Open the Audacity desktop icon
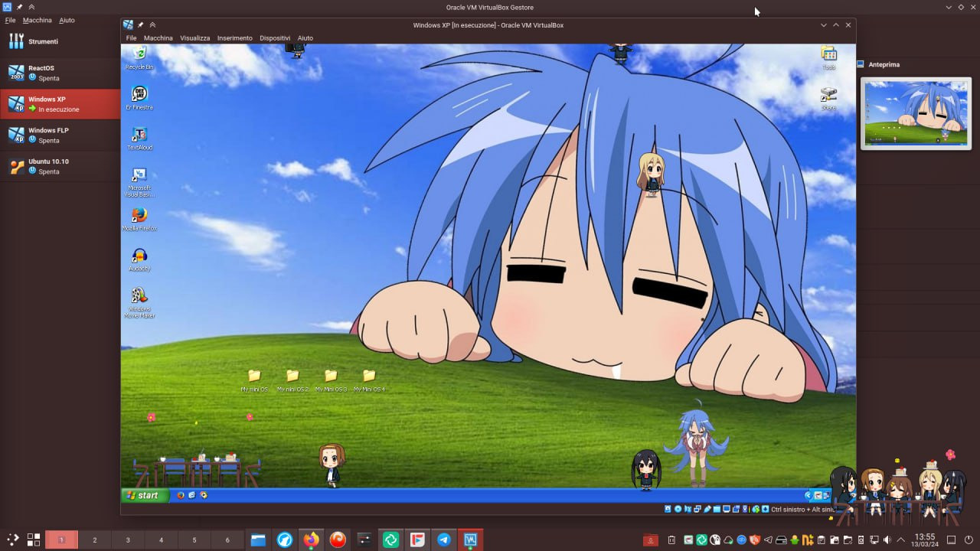 pyautogui.click(x=139, y=256)
